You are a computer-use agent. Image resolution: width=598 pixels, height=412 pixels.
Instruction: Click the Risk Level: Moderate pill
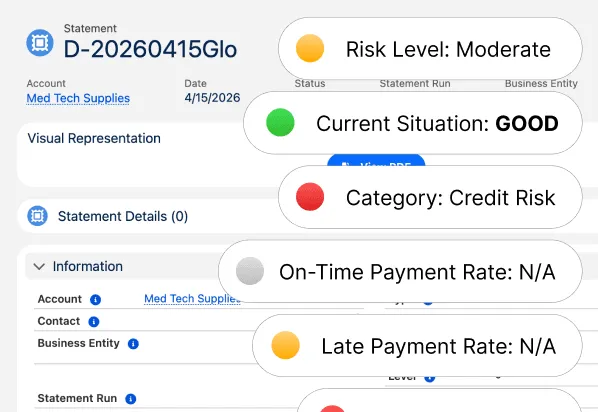coord(430,49)
